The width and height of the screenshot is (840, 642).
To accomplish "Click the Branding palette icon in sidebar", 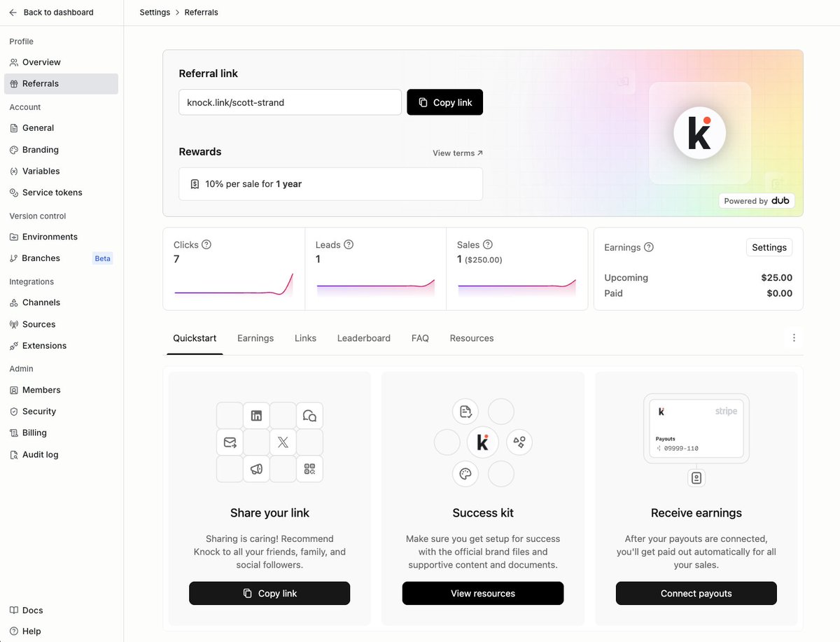I will 14,150.
